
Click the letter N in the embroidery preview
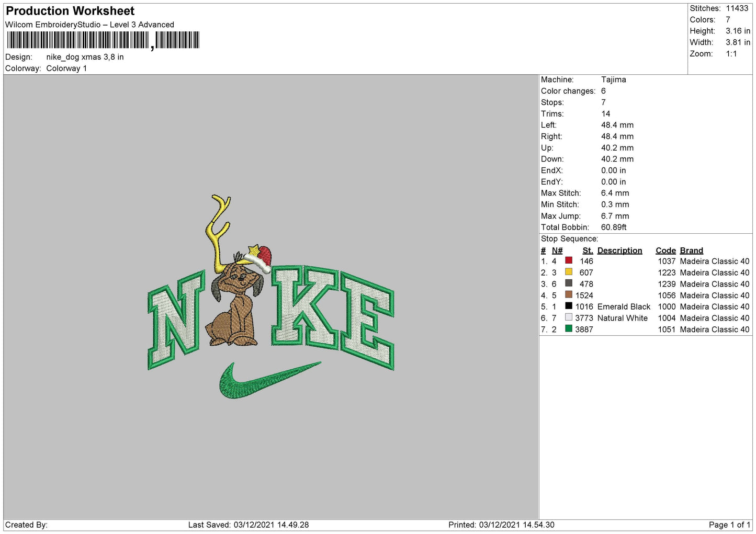[176, 320]
